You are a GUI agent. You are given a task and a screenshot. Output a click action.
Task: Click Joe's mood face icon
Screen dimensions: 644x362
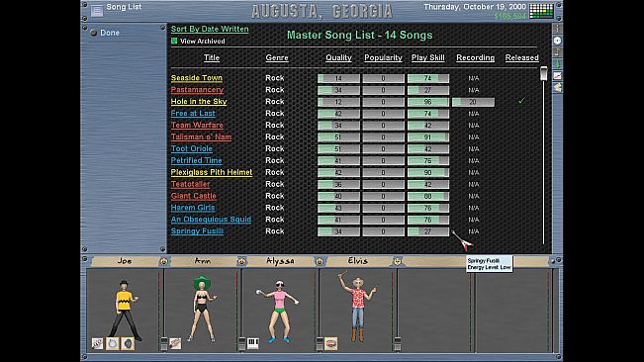(x=163, y=261)
